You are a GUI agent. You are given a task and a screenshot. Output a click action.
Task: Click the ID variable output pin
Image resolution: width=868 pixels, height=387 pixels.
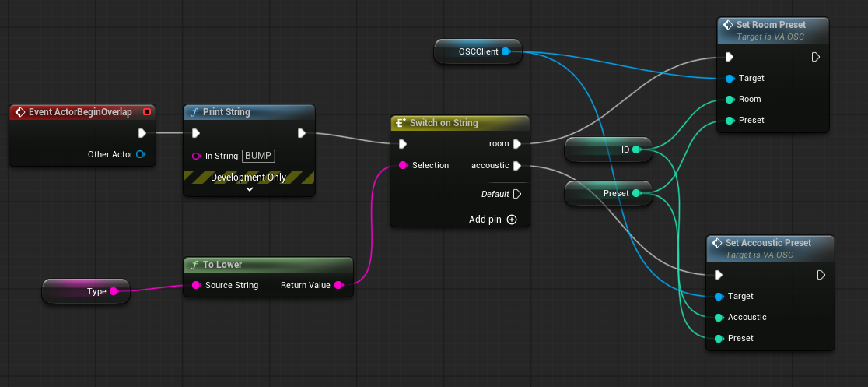tap(636, 150)
